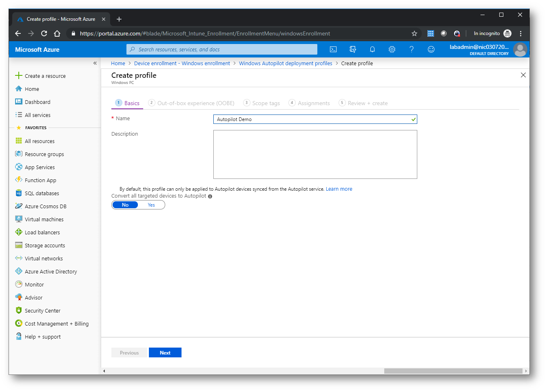The width and height of the screenshot is (547, 392).
Task: Click the Azure Cosmos DB icon
Action: tap(19, 206)
